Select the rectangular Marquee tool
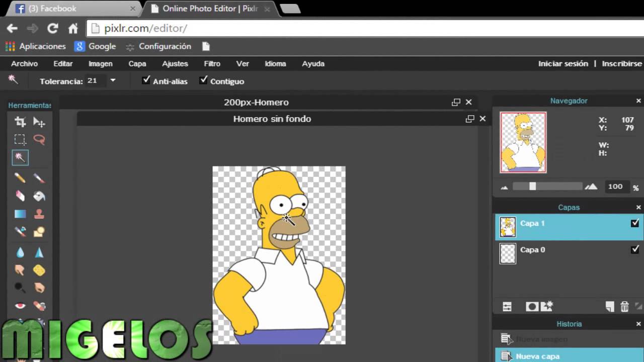 20,140
